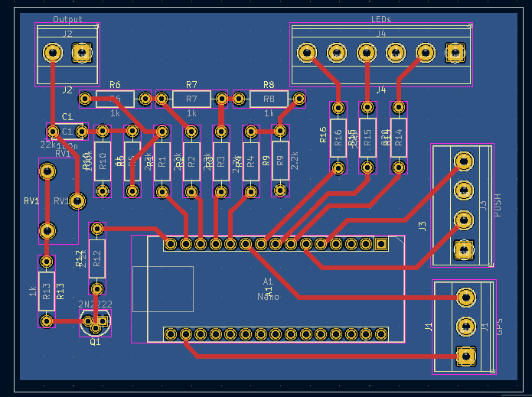The image size is (532, 397).
Task: Click the left pad of C1 capacitor
Action: 53,132
